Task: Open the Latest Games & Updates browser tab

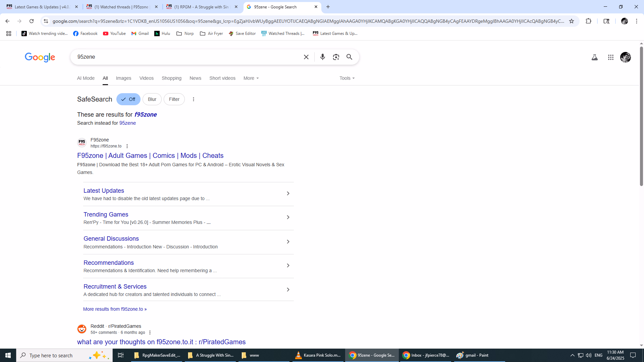Action: 42,7
